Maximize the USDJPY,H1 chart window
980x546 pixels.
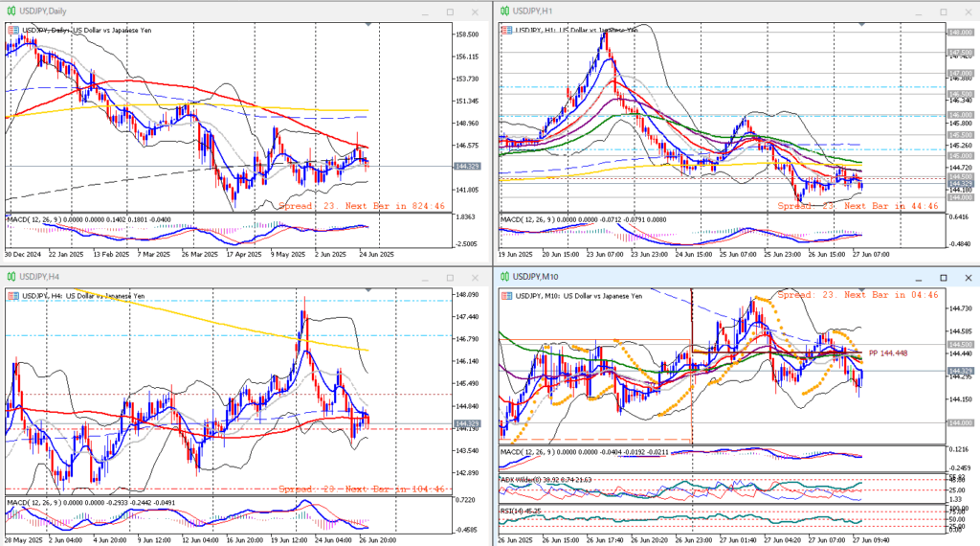[944, 11]
